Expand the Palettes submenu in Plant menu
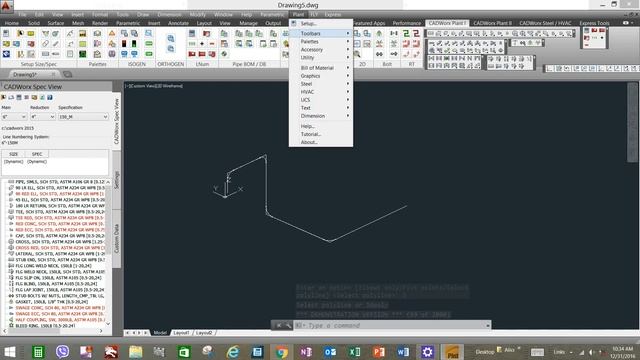The image size is (640, 360). [x=321, y=42]
